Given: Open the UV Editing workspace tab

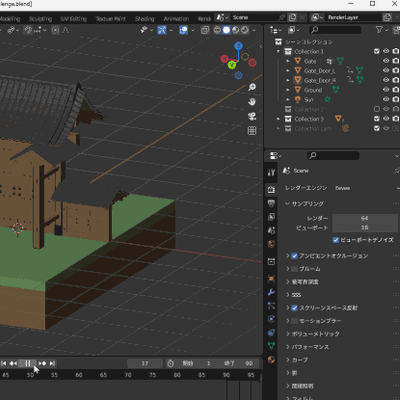Looking at the screenshot, I should pos(74,19).
